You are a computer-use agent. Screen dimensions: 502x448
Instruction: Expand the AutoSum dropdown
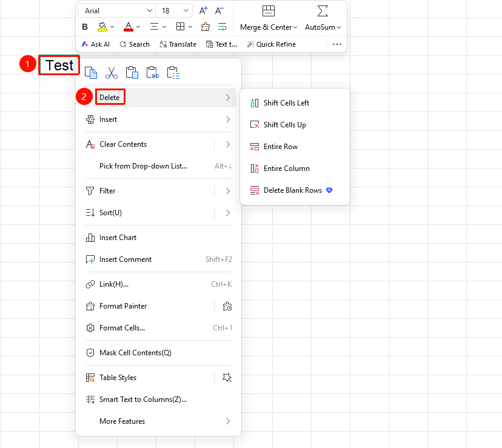click(339, 27)
